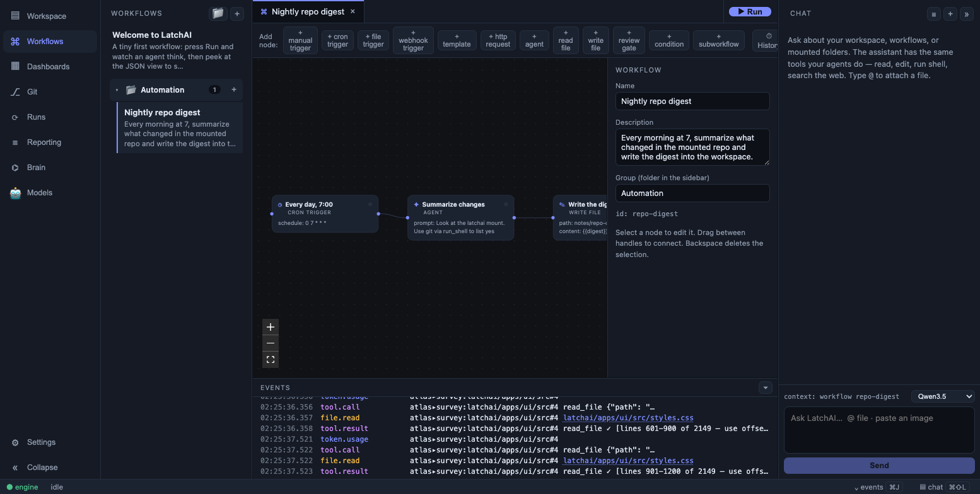The width and height of the screenshot is (980, 494).
Task: Add an agent node
Action: coord(534,40)
